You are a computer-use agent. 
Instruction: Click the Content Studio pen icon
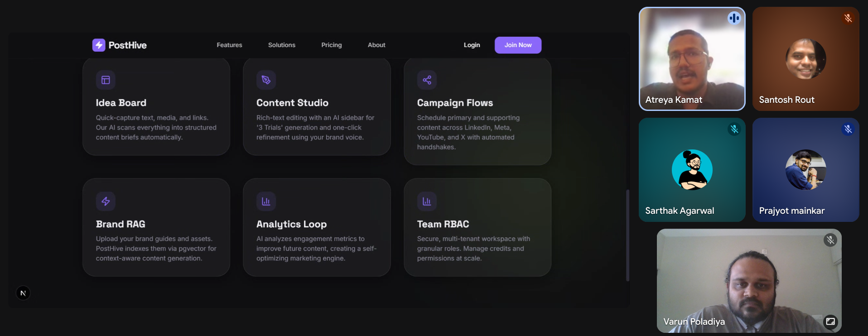click(x=266, y=80)
